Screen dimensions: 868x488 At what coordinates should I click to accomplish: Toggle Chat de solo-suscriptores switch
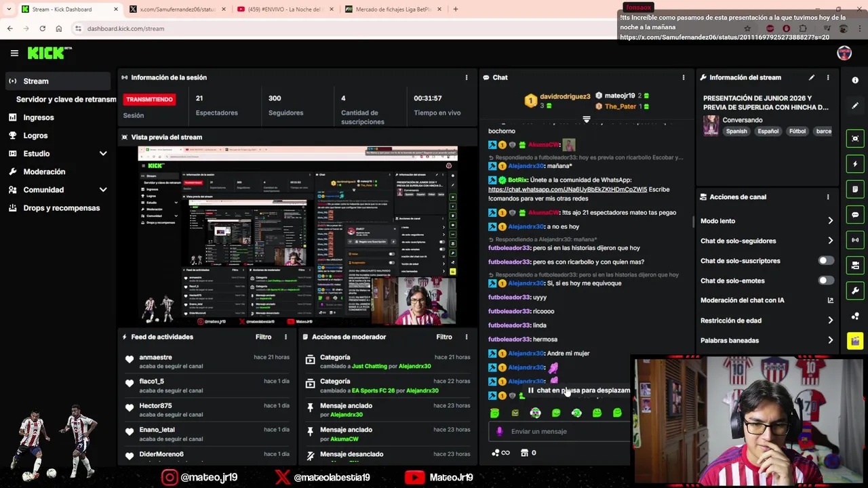(825, 260)
